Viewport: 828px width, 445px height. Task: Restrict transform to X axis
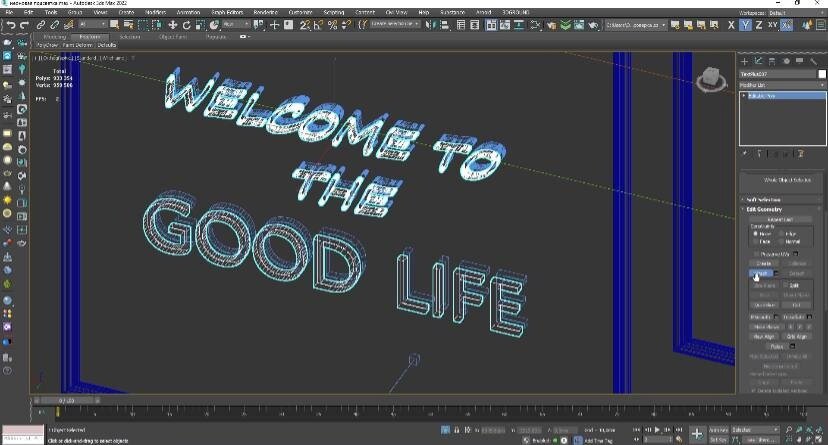coord(731,25)
